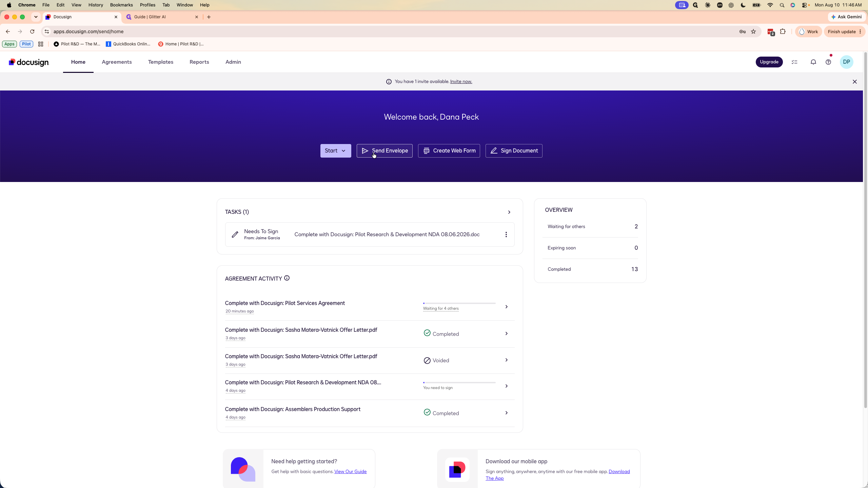This screenshot has height=488, width=868.
Task: Open the Apple menu
Action: point(9,5)
